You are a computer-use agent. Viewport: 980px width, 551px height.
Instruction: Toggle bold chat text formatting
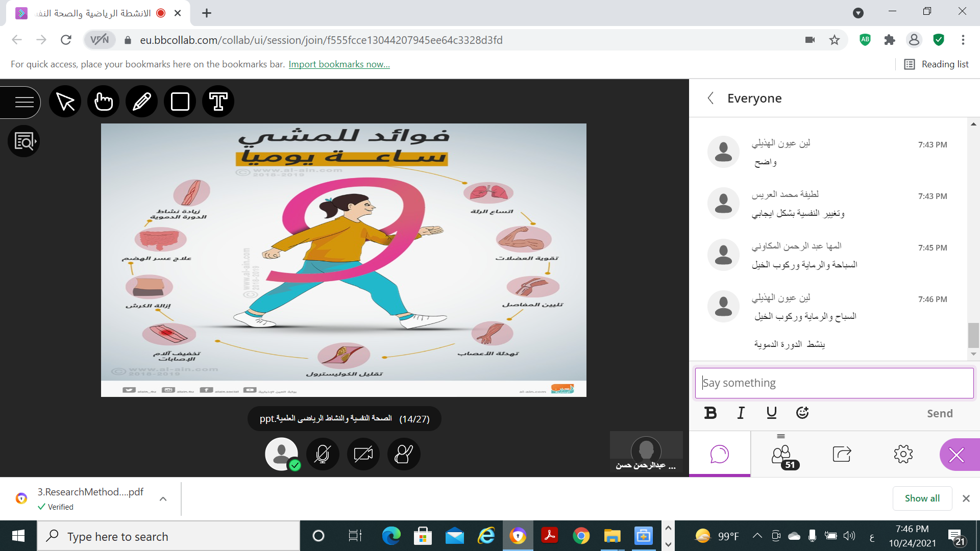pyautogui.click(x=710, y=413)
